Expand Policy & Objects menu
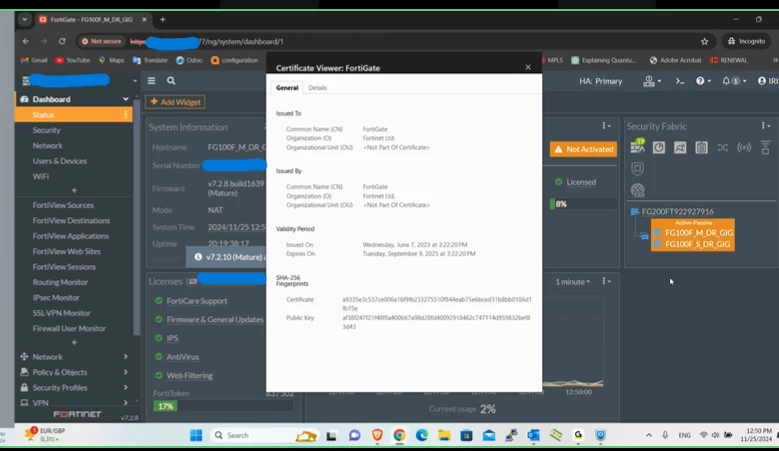Image resolution: width=779 pixels, height=451 pixels. click(73, 372)
